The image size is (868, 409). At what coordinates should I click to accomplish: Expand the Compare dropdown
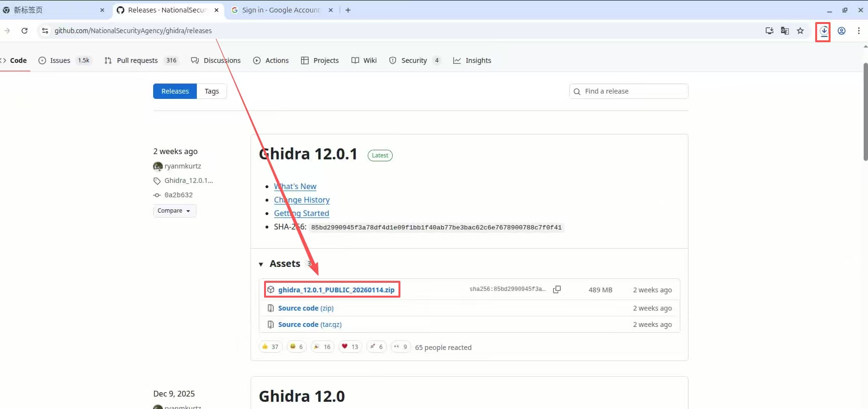pos(174,211)
